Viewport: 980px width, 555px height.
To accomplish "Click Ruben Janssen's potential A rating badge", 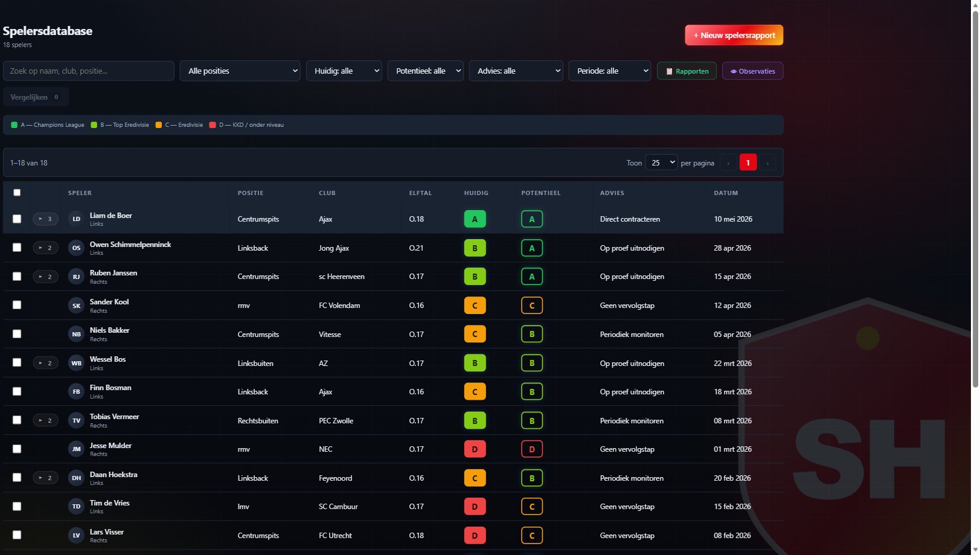I will click(532, 277).
